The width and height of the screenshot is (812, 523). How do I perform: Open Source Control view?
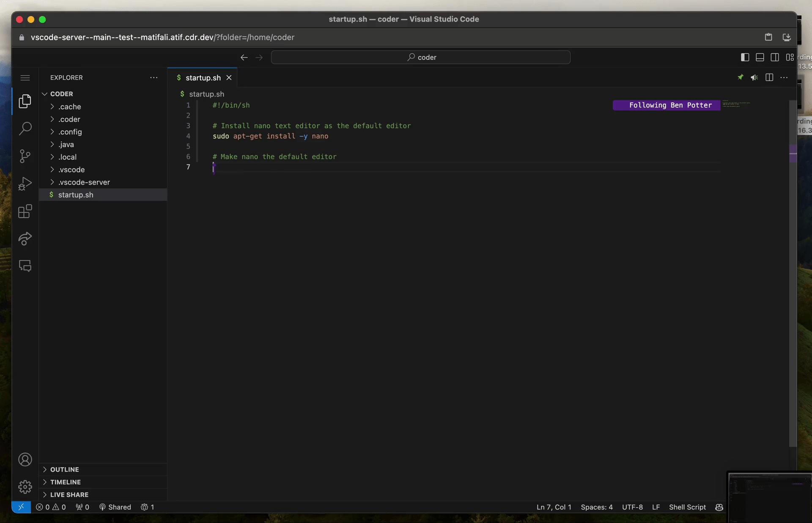coord(25,156)
